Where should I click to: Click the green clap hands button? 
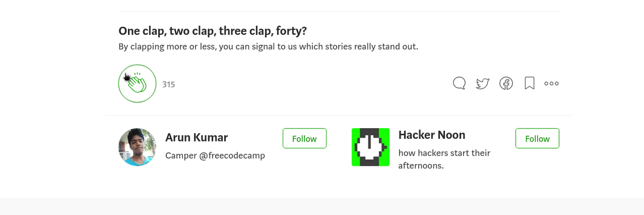(137, 84)
